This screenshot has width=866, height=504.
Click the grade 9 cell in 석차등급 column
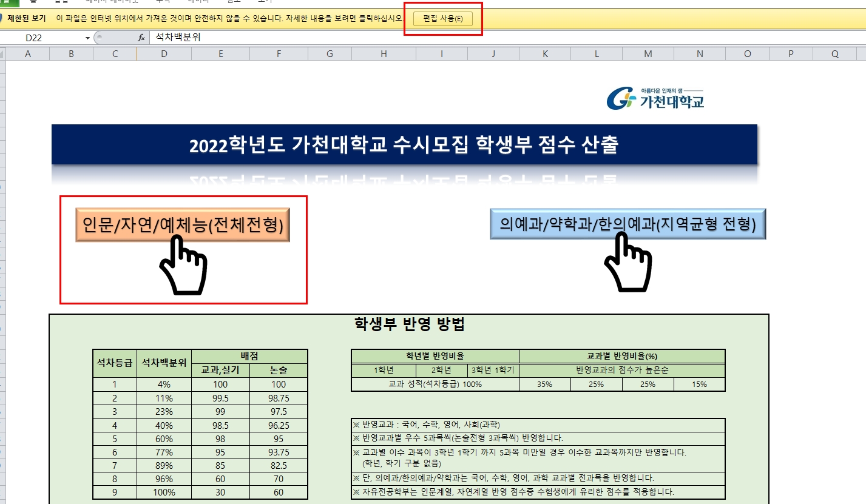pos(115,492)
